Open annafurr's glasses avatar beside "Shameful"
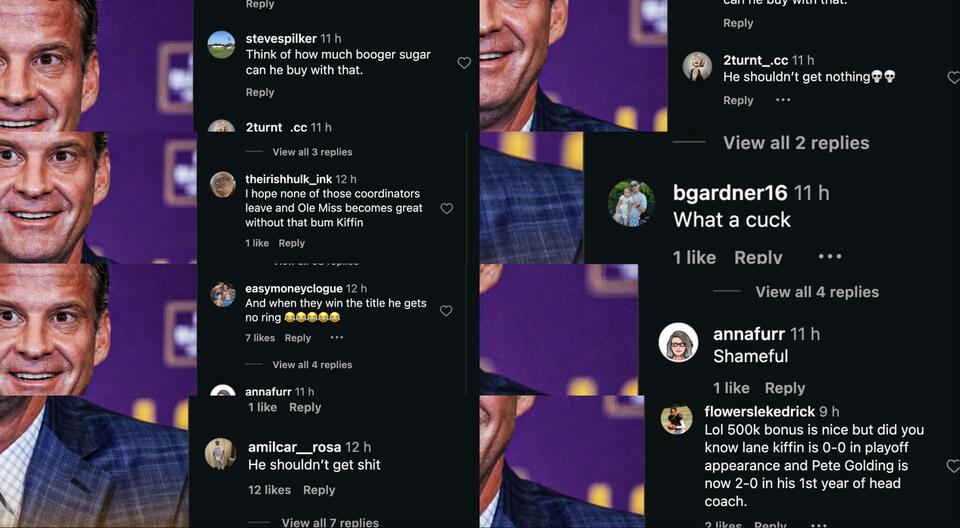The image size is (960, 528). click(678, 343)
